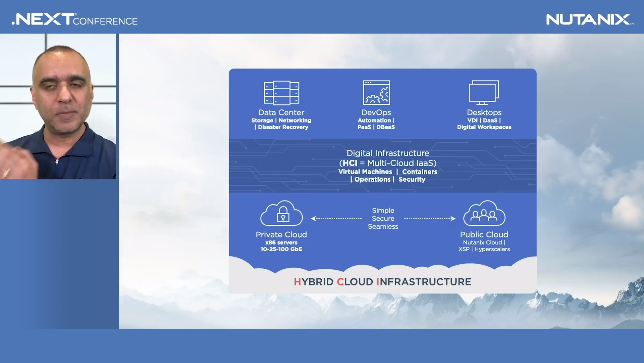
Task: Click the 'Storage | Networking' text
Action: pyautogui.click(x=281, y=120)
